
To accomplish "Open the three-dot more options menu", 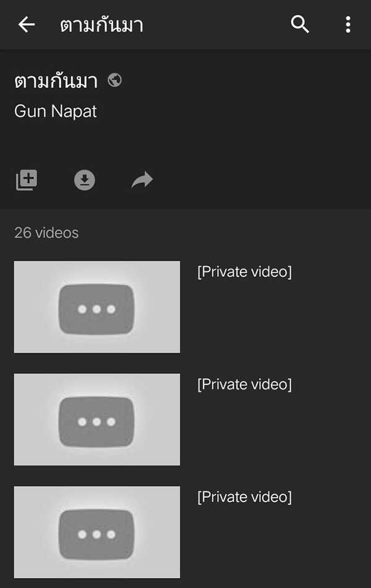I will (348, 25).
